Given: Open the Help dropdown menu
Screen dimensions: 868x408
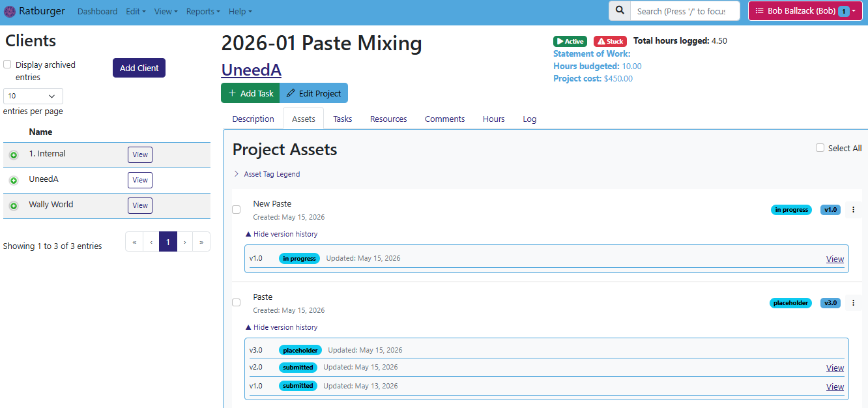Looking at the screenshot, I should [240, 11].
